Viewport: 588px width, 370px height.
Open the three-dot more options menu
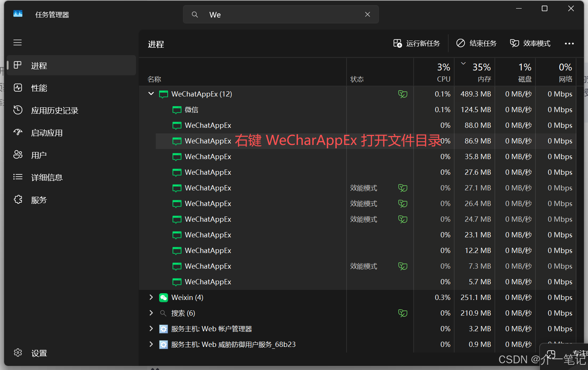click(569, 44)
